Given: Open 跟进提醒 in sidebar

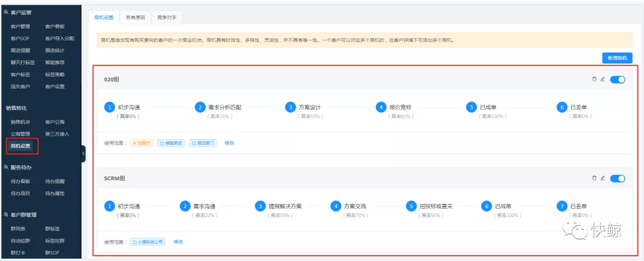Looking at the screenshot, I should 20,51.
